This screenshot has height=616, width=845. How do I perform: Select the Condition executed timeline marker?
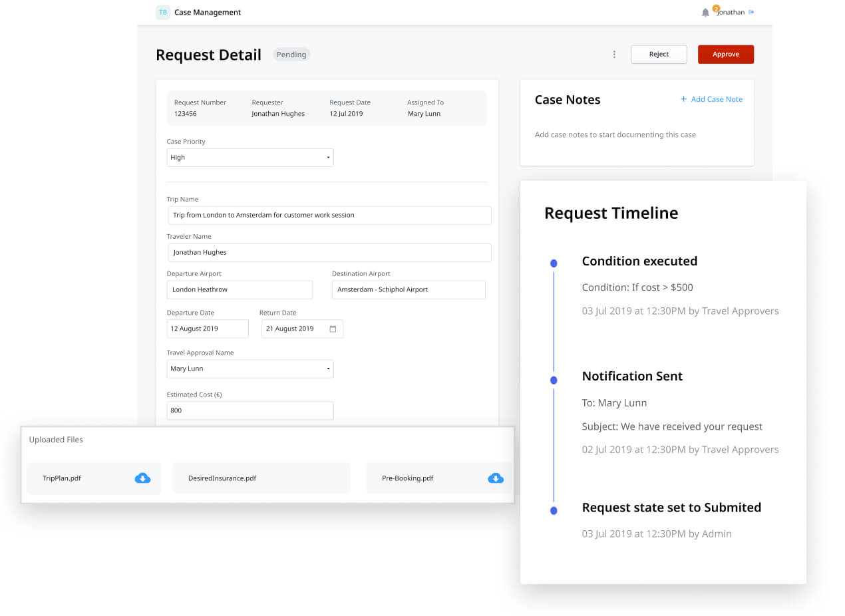click(554, 263)
